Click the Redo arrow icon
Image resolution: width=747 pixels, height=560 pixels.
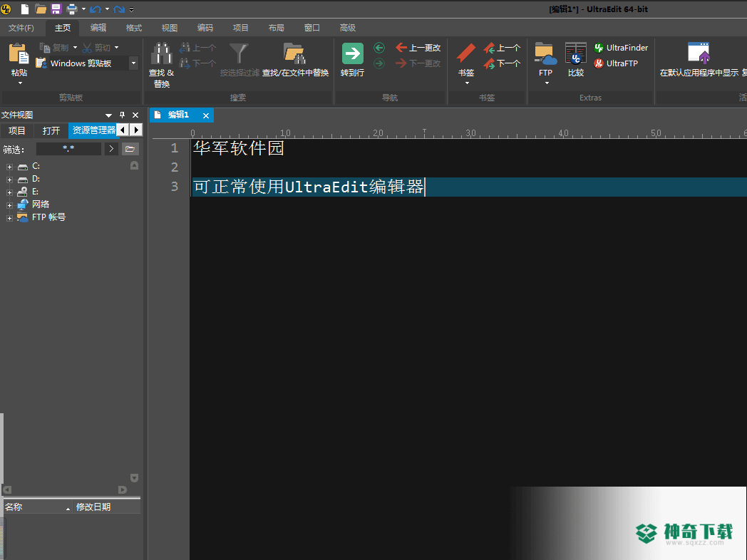pyautogui.click(x=119, y=9)
